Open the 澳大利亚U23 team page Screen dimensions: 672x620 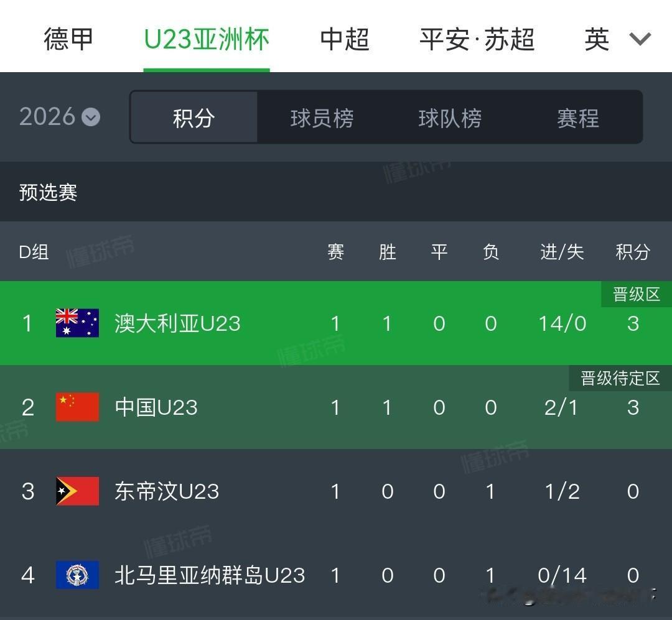coord(177,323)
